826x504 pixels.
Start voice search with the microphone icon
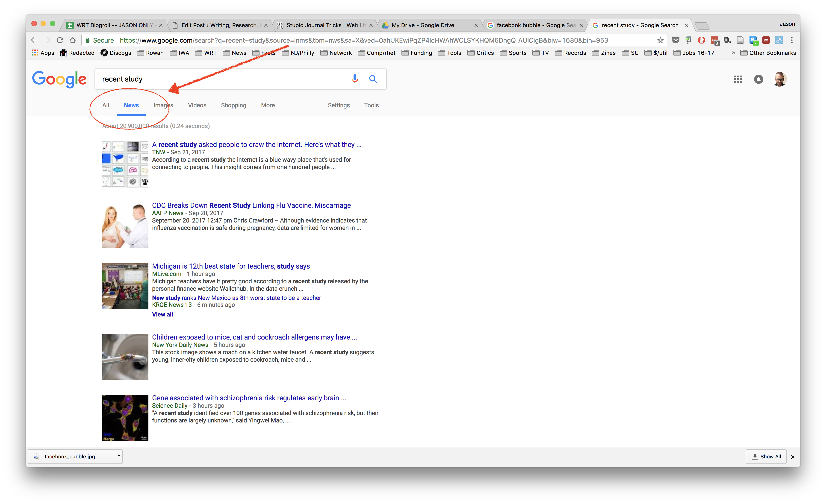coord(355,79)
